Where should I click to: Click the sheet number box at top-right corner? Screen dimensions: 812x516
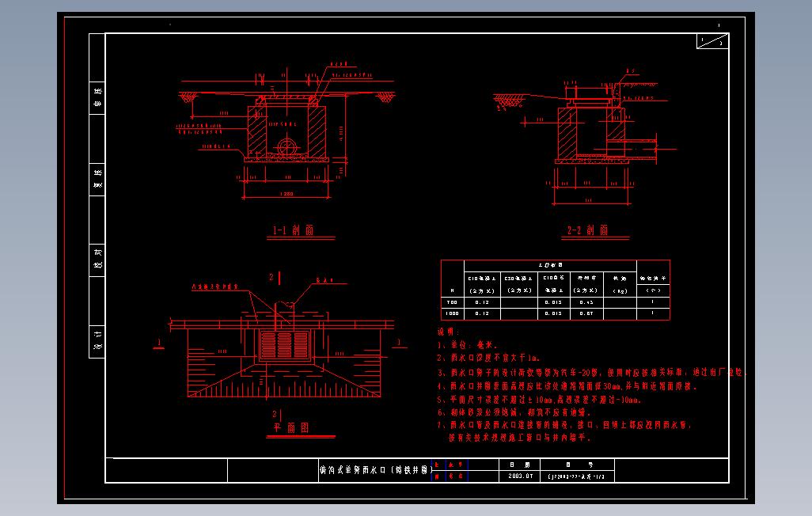point(712,41)
